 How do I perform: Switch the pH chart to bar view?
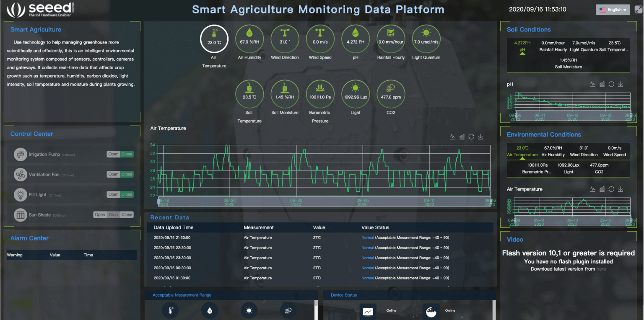coord(602,84)
